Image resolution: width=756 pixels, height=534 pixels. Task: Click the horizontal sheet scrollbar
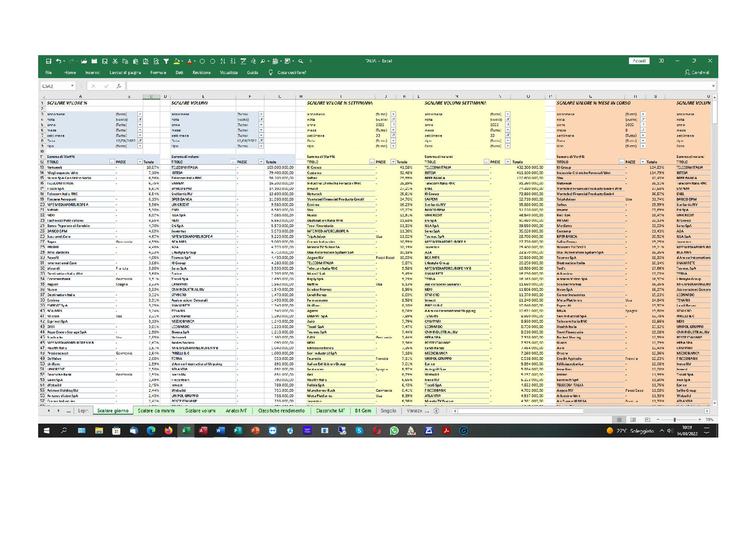tap(520, 411)
